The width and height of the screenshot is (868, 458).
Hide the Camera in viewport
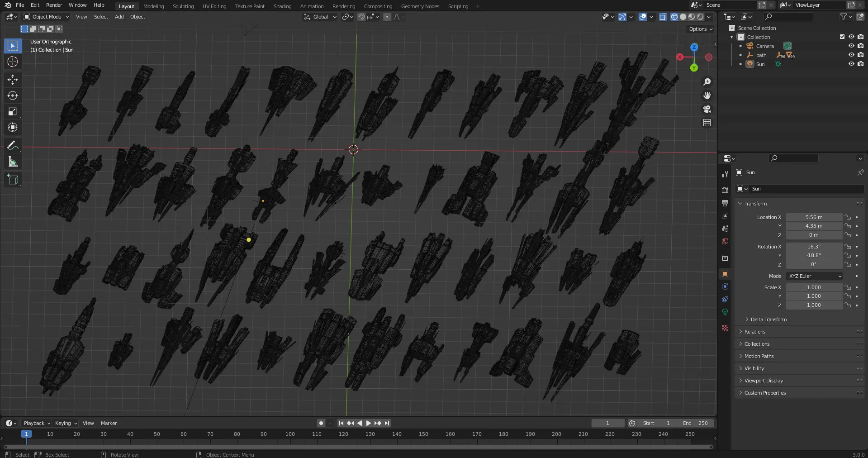click(851, 46)
